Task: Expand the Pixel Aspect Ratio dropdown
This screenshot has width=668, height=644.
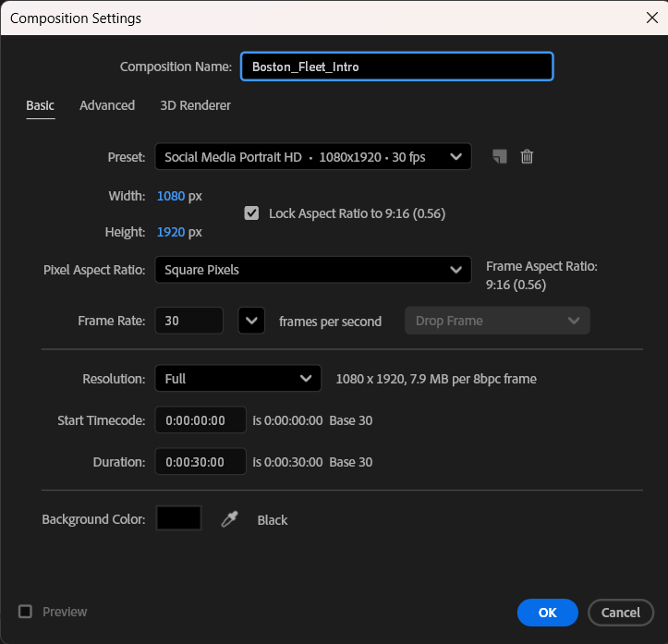Action: (x=312, y=270)
